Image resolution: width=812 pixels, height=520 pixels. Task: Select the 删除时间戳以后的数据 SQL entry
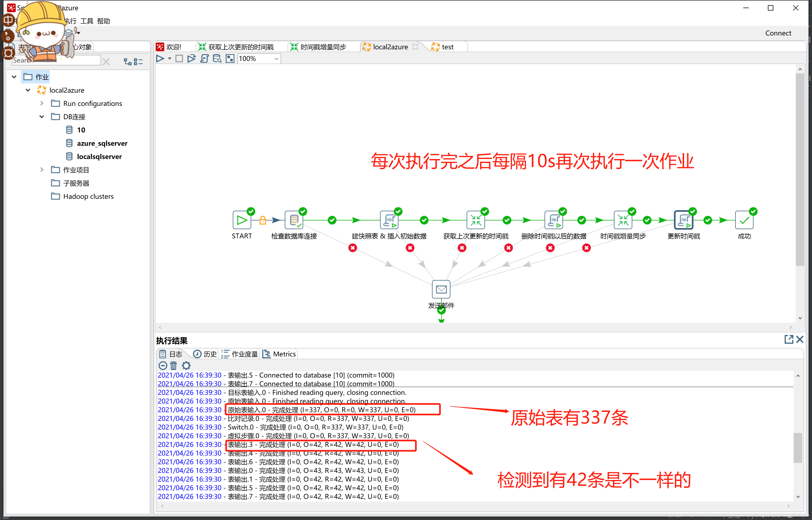point(554,220)
